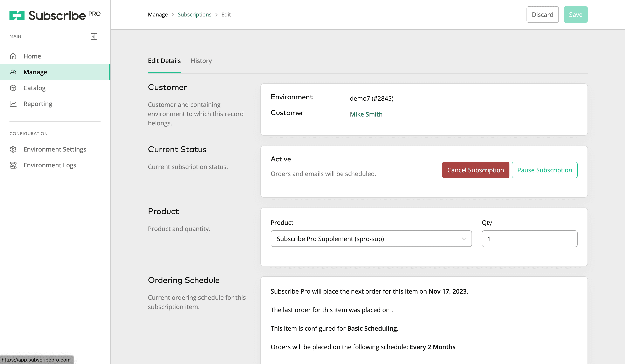Open customer Mike Smith link
The width and height of the screenshot is (625, 364).
click(366, 114)
